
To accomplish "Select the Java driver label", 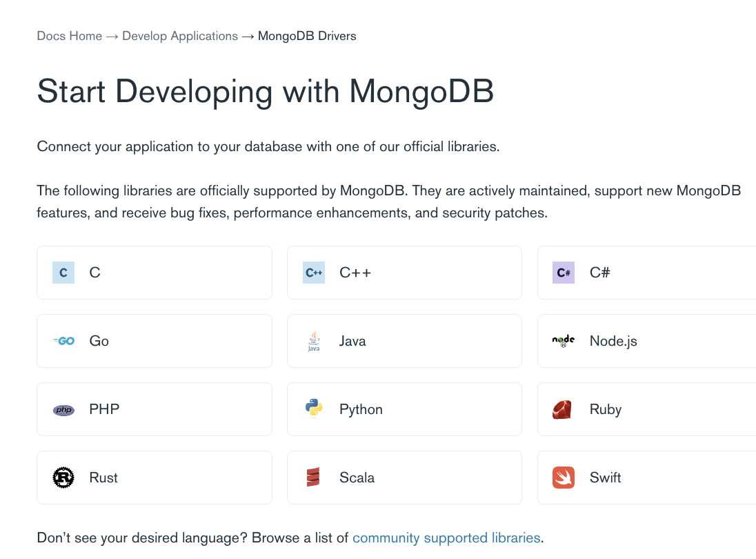I will (x=352, y=341).
